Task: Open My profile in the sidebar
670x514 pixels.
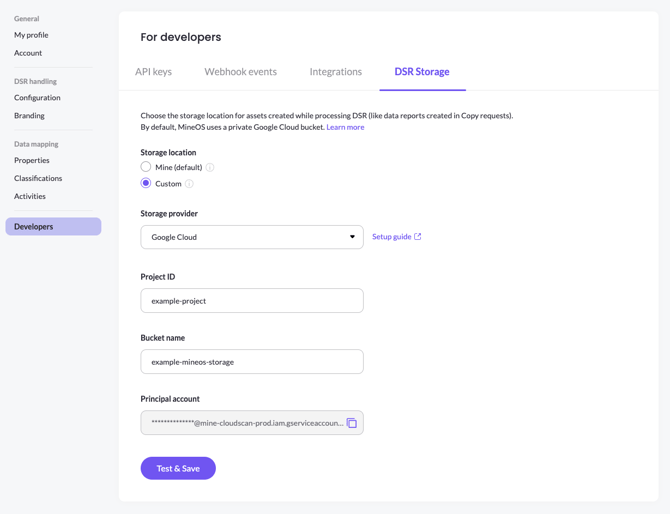Action: [x=31, y=35]
